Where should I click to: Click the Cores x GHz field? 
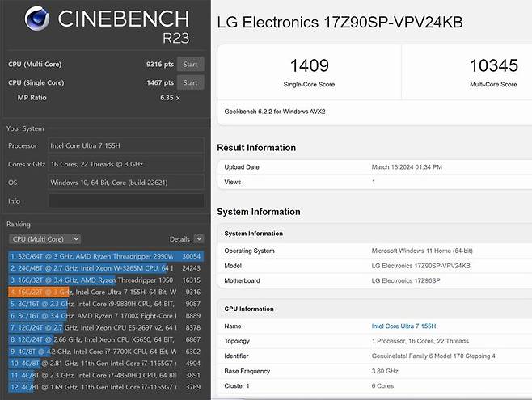126,164
